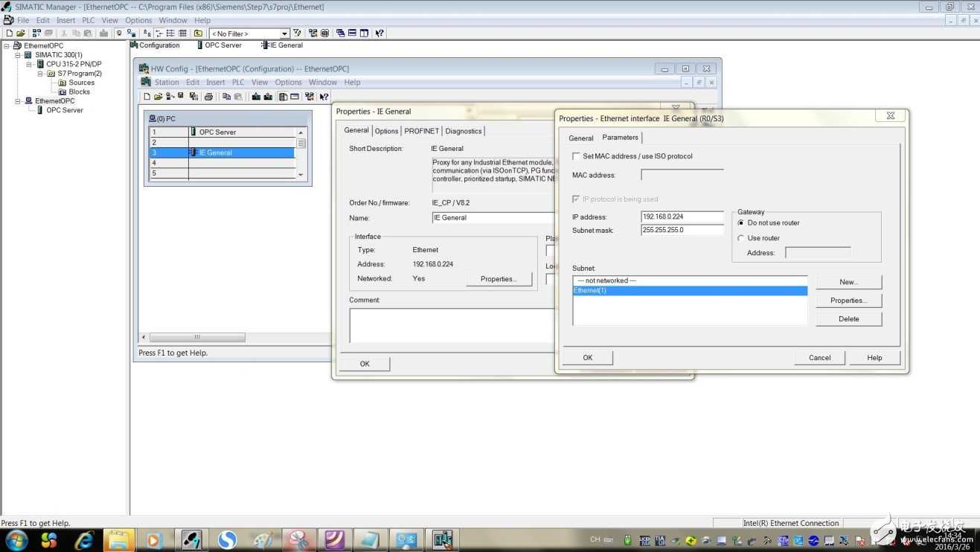Image resolution: width=980 pixels, height=552 pixels.
Task: Open the Station menu in HW Config
Action: pos(167,83)
